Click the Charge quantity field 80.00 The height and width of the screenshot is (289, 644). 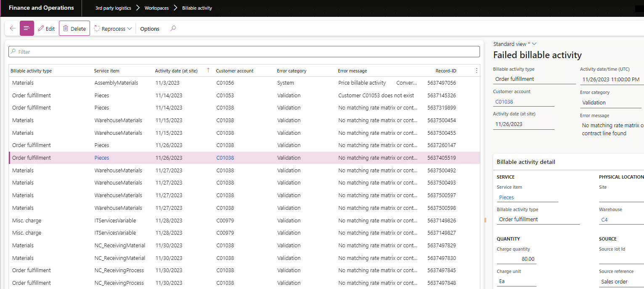click(x=516, y=259)
